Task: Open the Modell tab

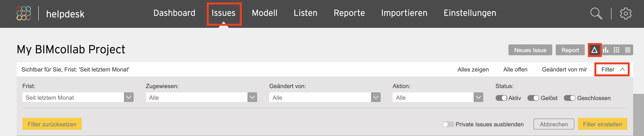Action: (264, 13)
